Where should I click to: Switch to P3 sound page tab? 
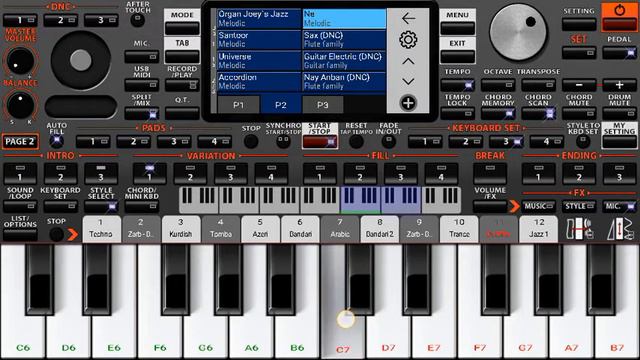(x=323, y=105)
